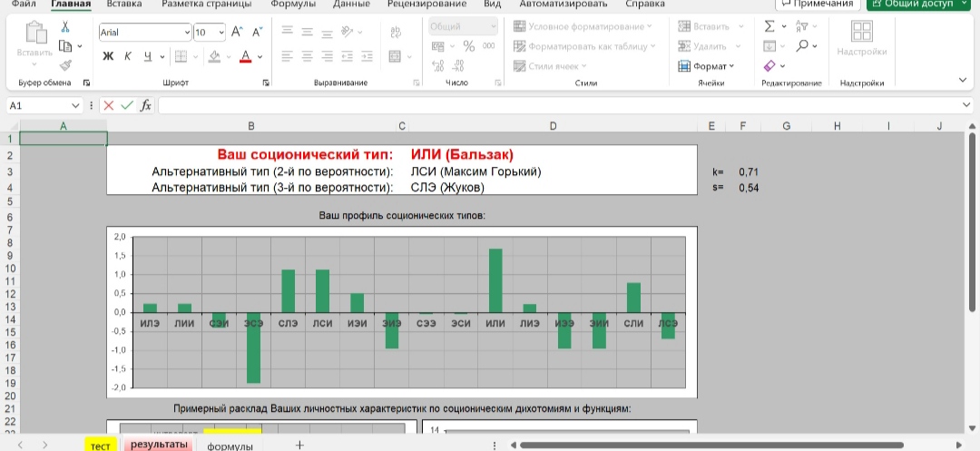
Task: Expand the underline style arrow
Action: pyautogui.click(x=162, y=57)
